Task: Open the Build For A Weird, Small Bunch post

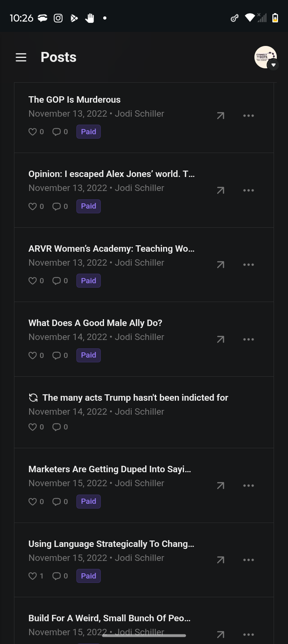Action: click(x=109, y=618)
